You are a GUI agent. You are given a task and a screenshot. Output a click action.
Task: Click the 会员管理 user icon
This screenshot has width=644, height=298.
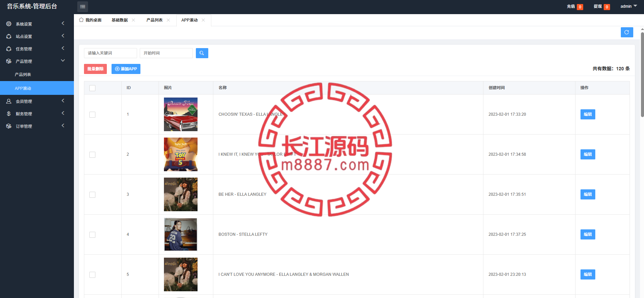pos(9,101)
